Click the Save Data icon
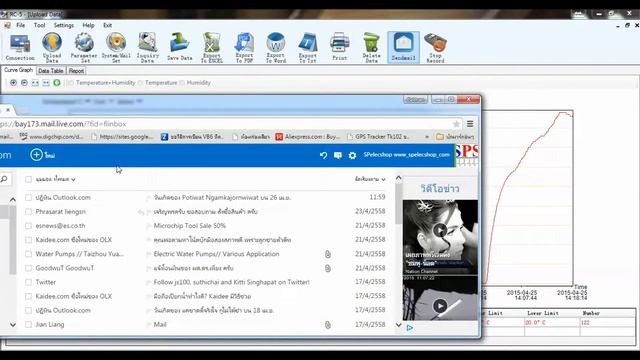The image size is (640, 360). pyautogui.click(x=179, y=47)
